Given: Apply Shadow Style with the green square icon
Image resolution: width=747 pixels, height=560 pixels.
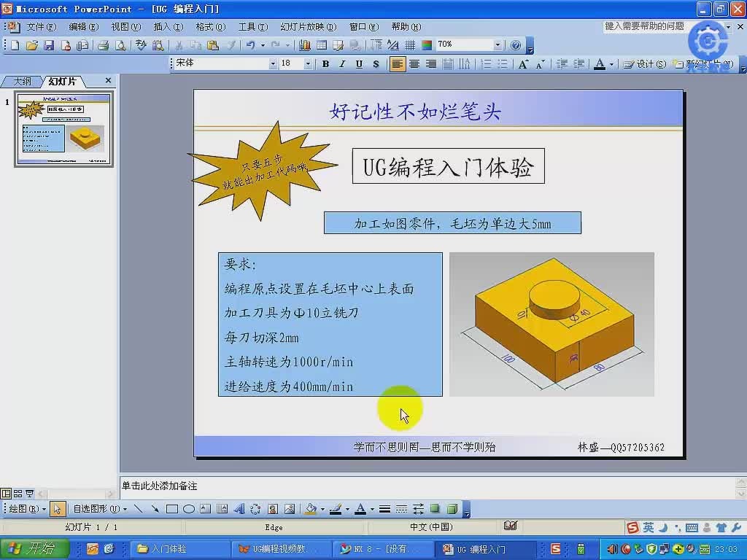Looking at the screenshot, I should [x=435, y=508].
